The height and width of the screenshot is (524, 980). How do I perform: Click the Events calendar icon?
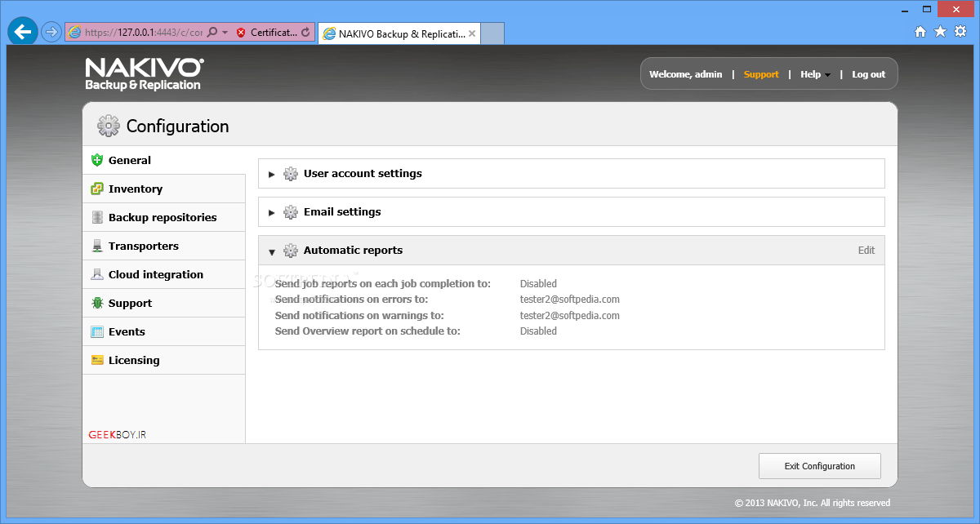[97, 331]
